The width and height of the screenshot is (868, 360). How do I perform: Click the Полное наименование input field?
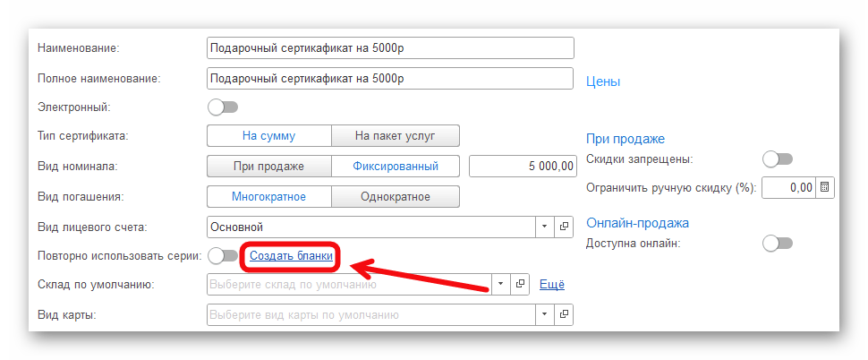click(390, 78)
